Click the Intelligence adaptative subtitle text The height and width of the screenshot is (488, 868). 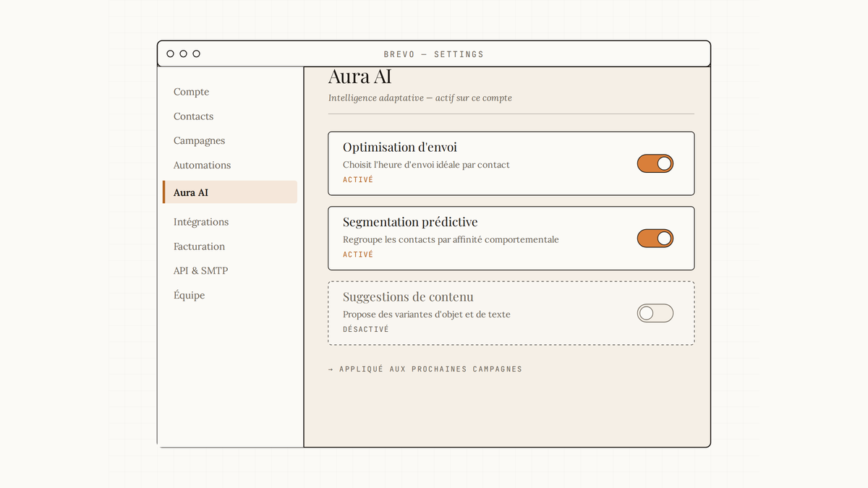coord(420,98)
